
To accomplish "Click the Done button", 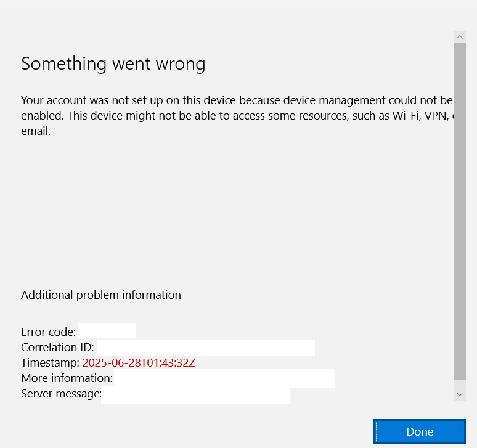I will click(420, 431).
